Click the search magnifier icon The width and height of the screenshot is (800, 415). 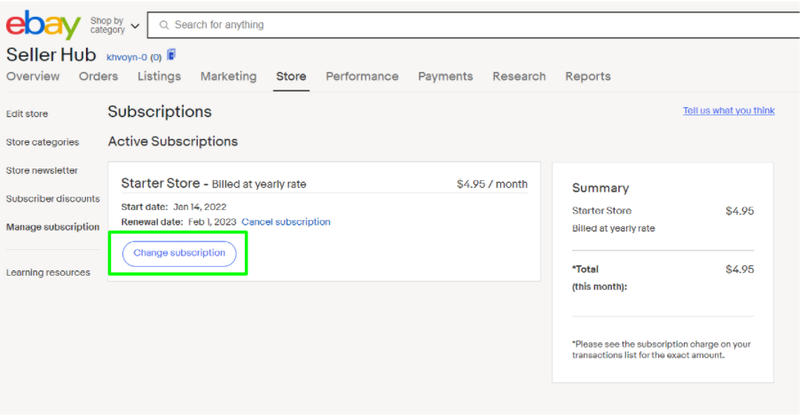click(x=164, y=25)
